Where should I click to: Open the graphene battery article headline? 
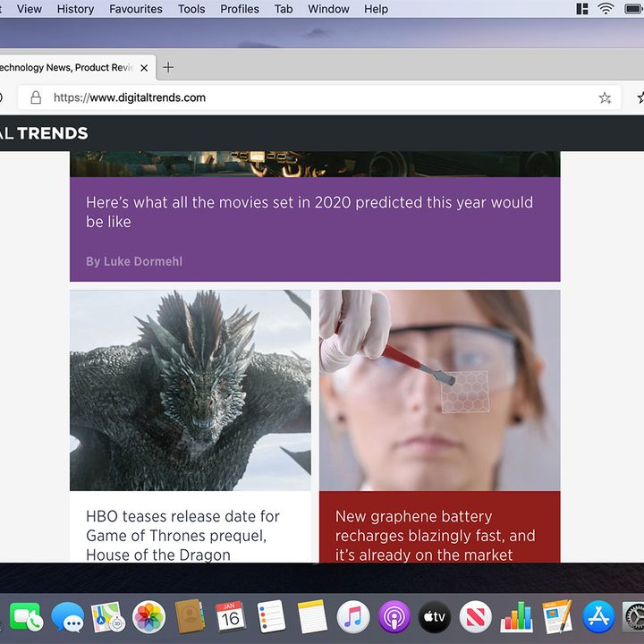pyautogui.click(x=436, y=535)
